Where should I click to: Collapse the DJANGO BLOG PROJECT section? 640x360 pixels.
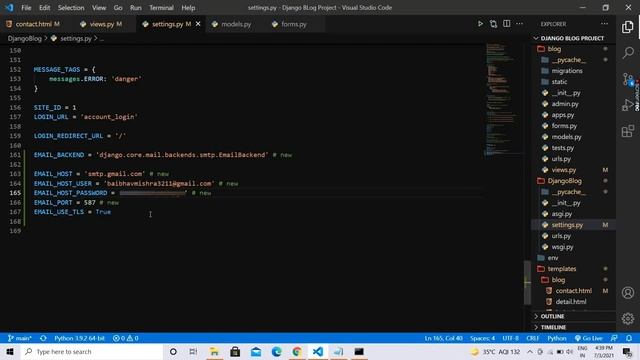pyautogui.click(x=572, y=38)
